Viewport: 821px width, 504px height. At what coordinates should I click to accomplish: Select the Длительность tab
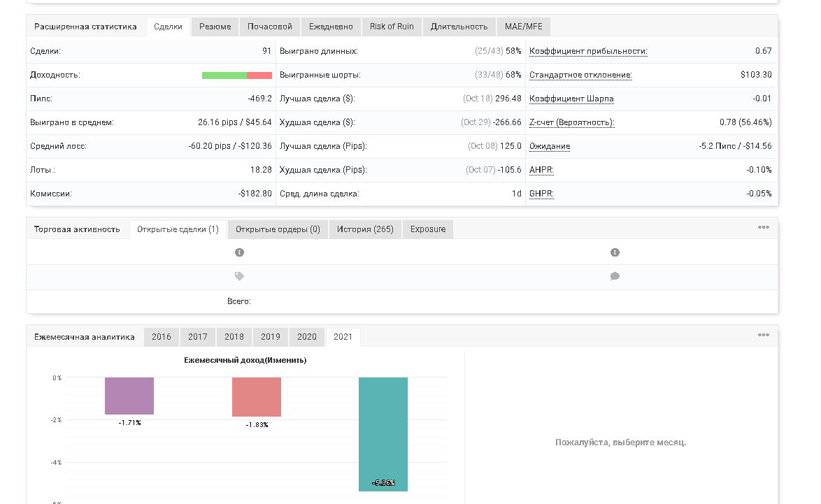(459, 27)
